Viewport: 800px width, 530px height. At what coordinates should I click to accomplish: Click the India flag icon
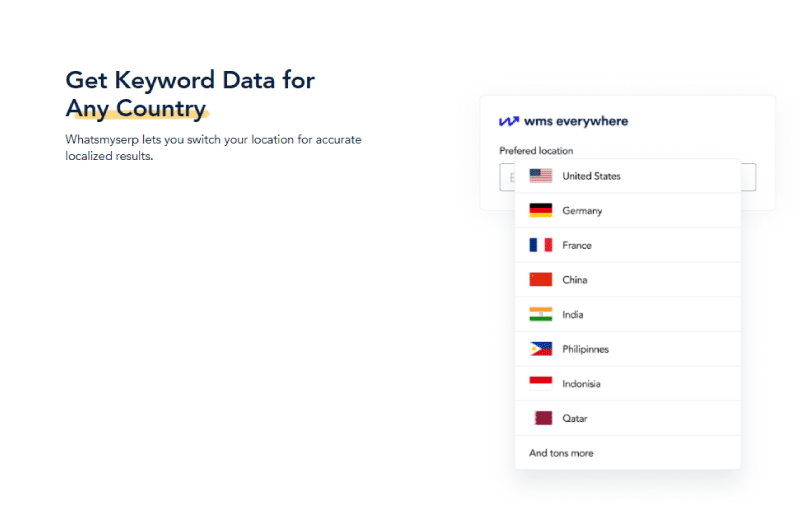[x=540, y=314]
